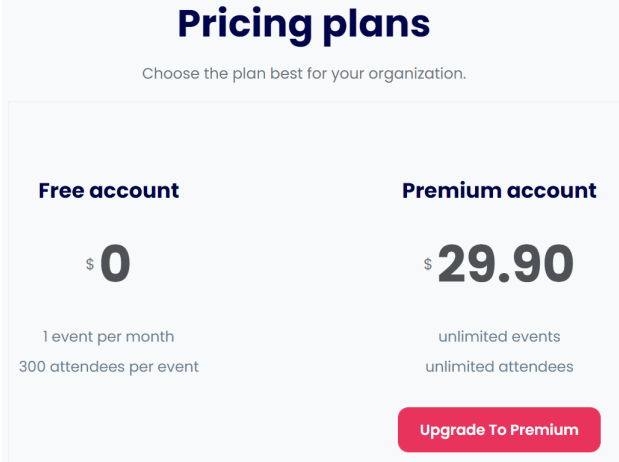The image size is (619, 462).
Task: Click the word 'Free' in Free account
Action: pos(62,191)
